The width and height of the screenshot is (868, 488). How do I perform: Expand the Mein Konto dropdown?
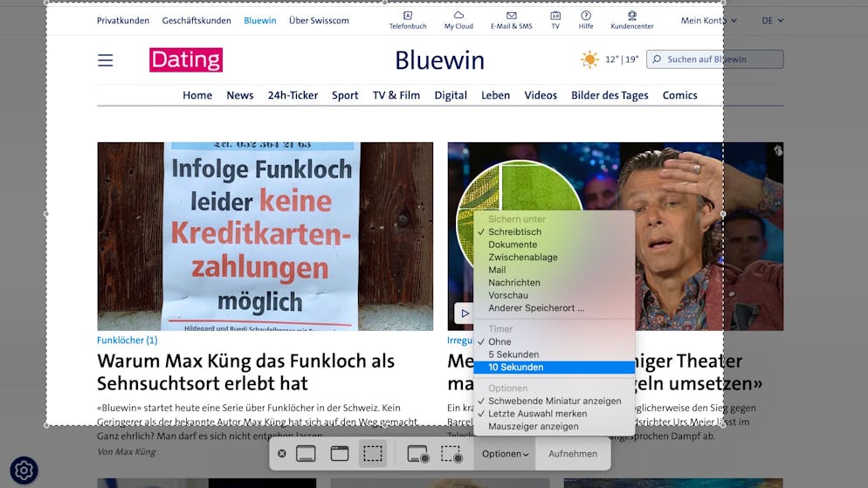pyautogui.click(x=708, y=20)
